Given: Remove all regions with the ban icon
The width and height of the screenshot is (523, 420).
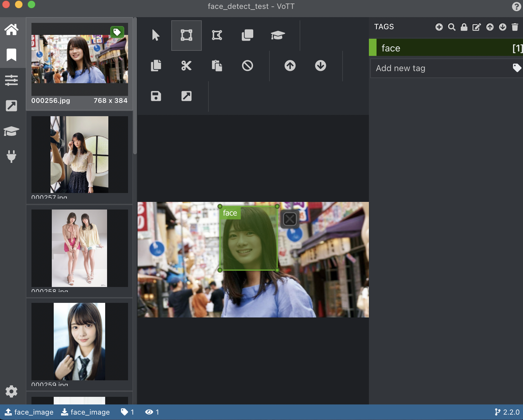Looking at the screenshot, I should [248, 66].
